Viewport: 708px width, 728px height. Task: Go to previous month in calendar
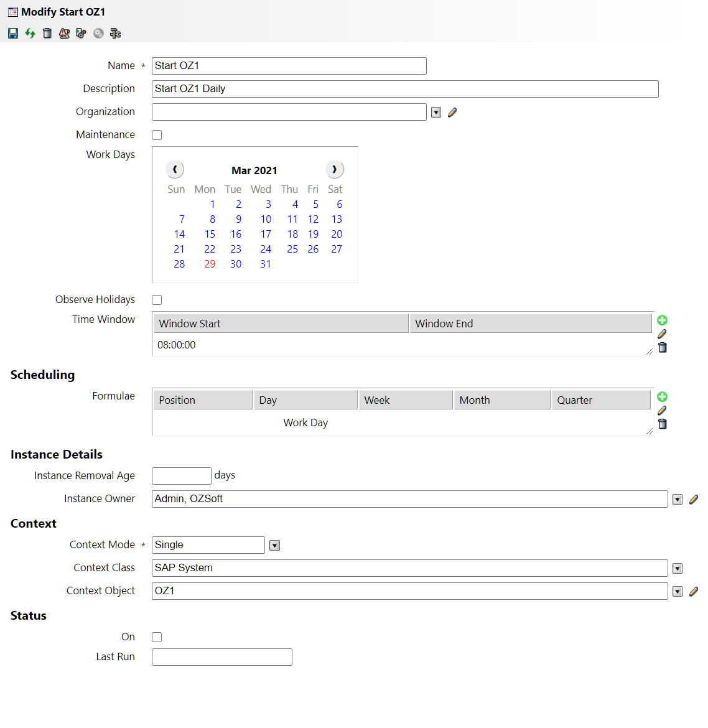175,169
